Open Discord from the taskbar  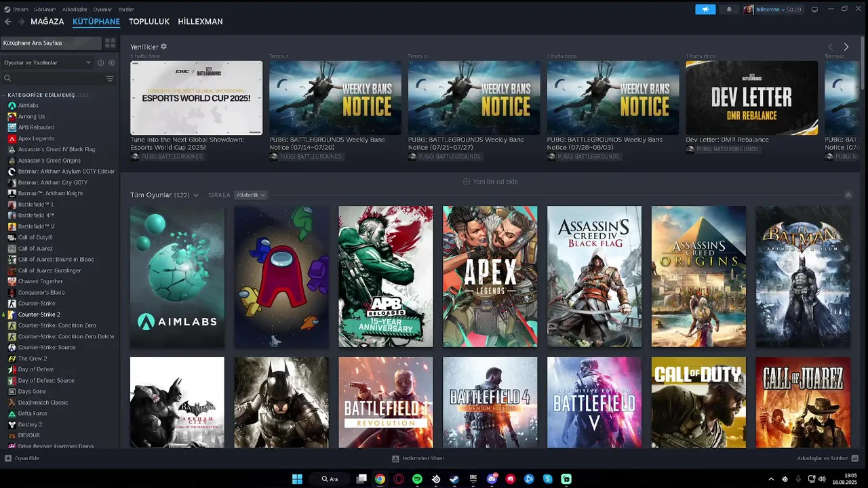492,479
